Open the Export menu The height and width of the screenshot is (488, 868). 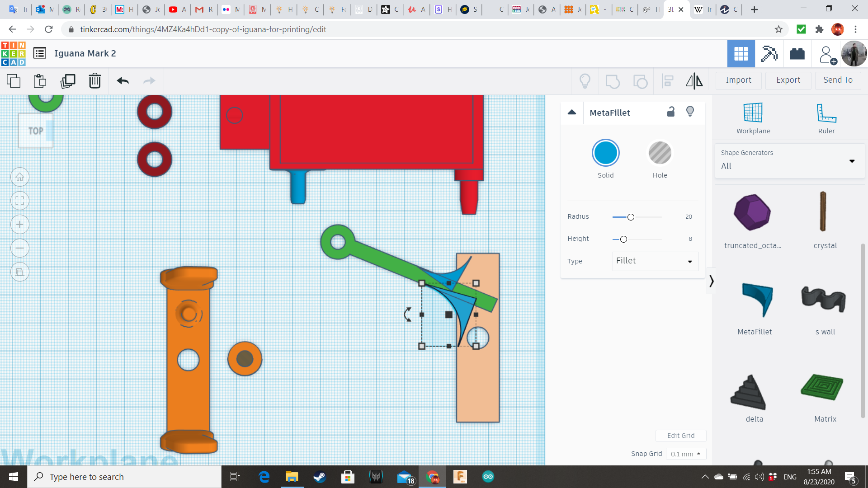[788, 80]
